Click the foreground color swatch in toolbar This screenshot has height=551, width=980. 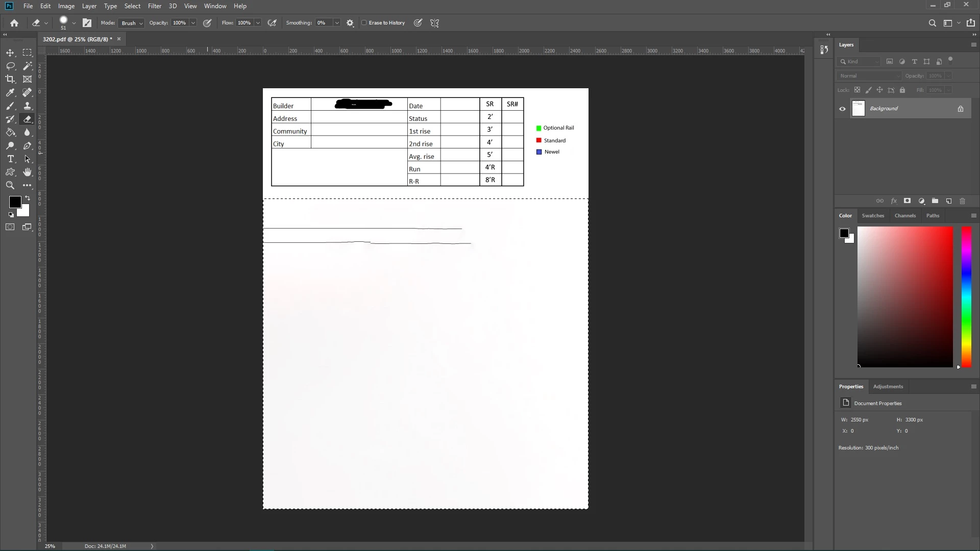(14, 202)
